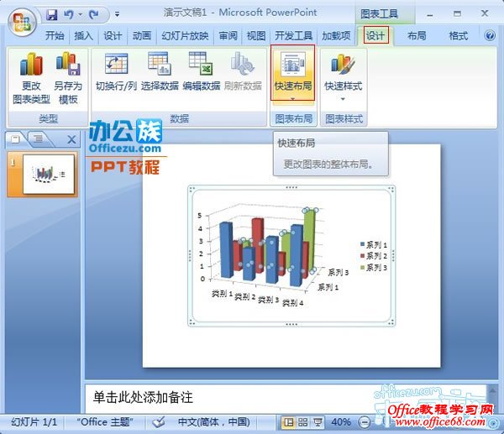
Task: Redo the last action
Action: [94, 15]
